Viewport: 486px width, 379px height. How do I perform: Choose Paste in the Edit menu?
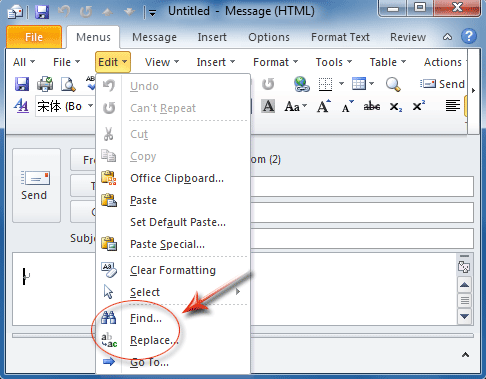click(143, 200)
